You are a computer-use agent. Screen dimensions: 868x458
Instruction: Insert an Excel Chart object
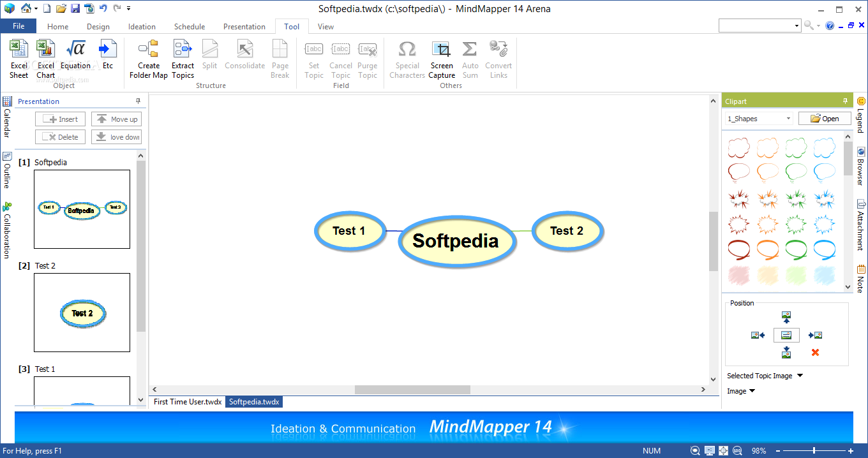point(45,59)
